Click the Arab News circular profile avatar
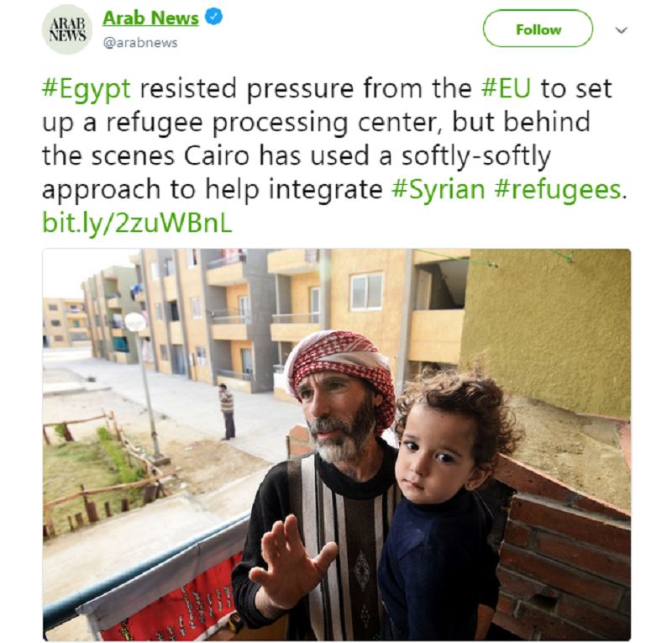 [x=67, y=29]
